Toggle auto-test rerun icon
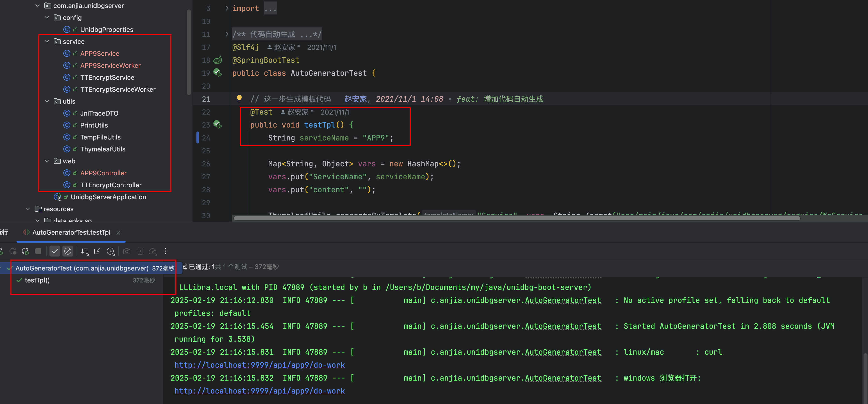 [x=25, y=251]
